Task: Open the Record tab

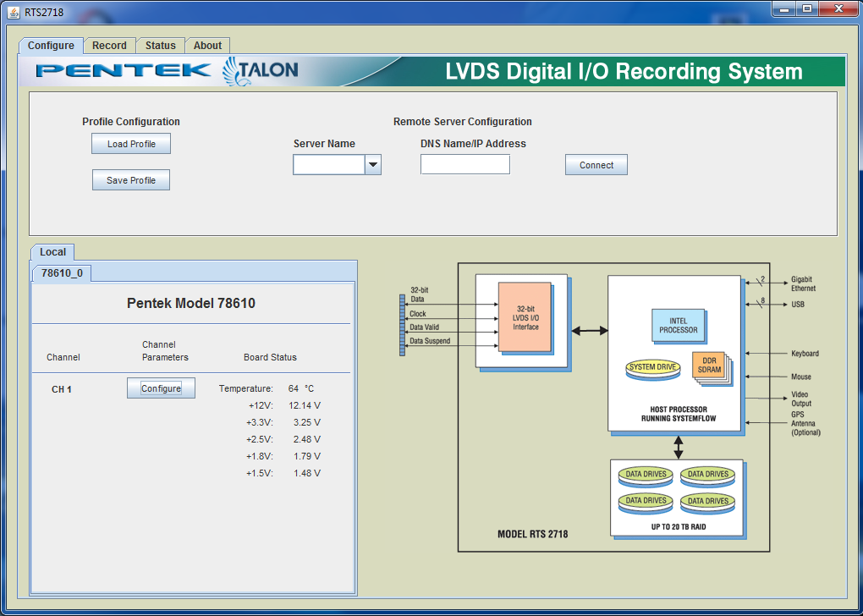Action: (x=109, y=46)
